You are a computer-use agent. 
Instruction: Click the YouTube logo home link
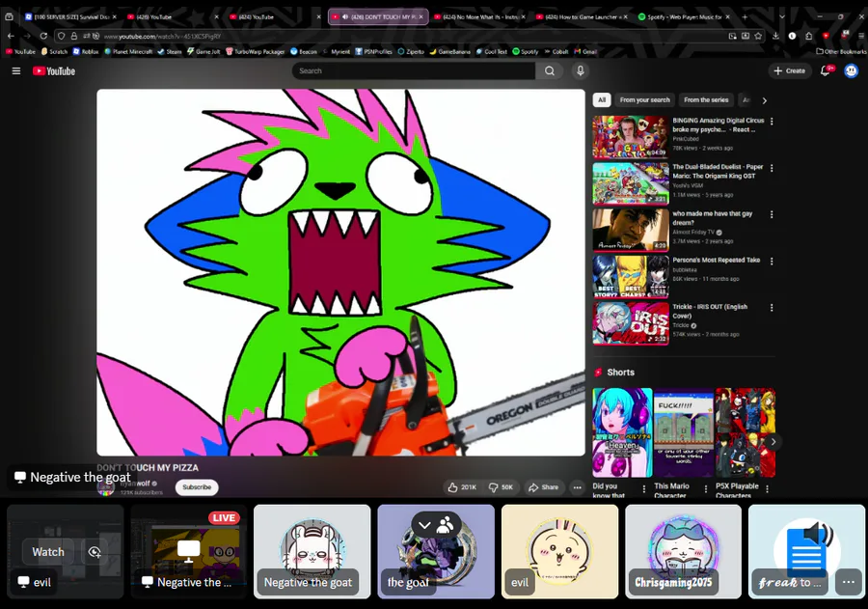pos(54,70)
